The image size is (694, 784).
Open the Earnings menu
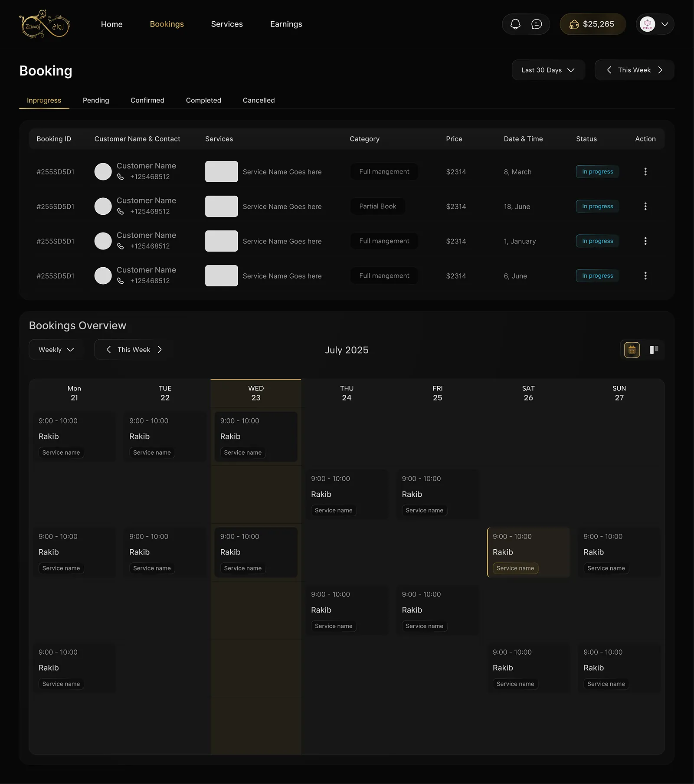(x=286, y=24)
